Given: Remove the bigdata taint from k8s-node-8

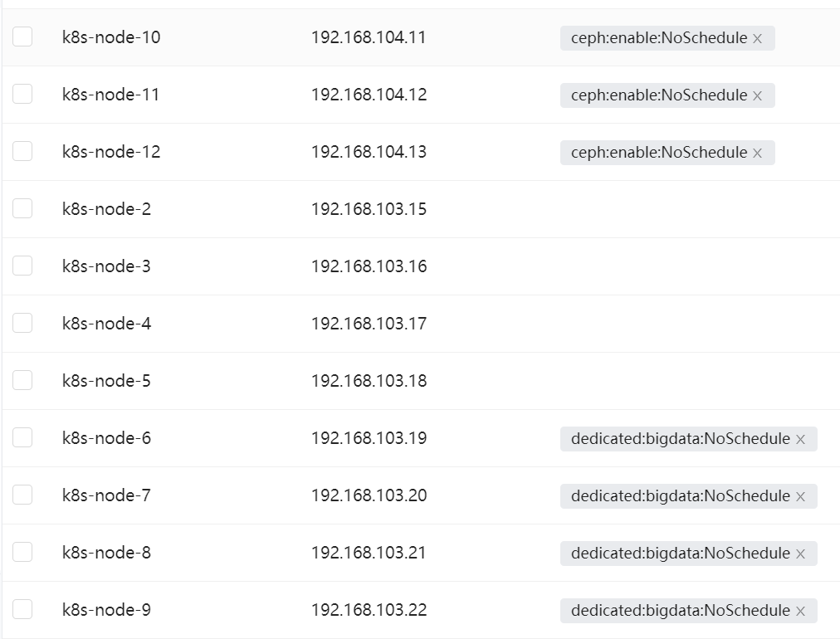Looking at the screenshot, I should pyautogui.click(x=800, y=554).
